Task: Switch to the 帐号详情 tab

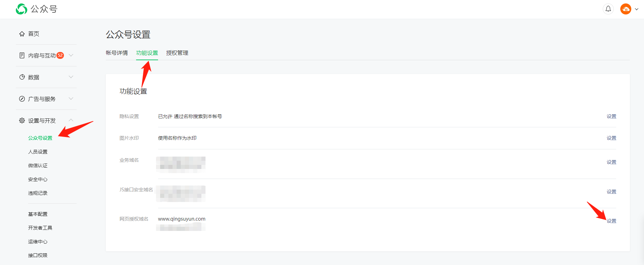Action: coord(117,53)
